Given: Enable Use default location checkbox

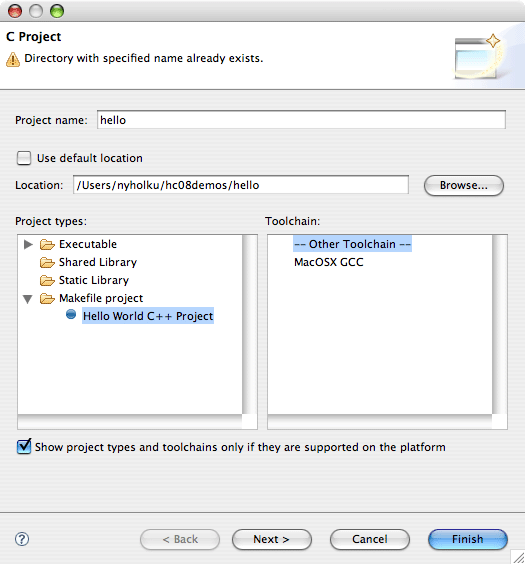Looking at the screenshot, I should 24,158.
